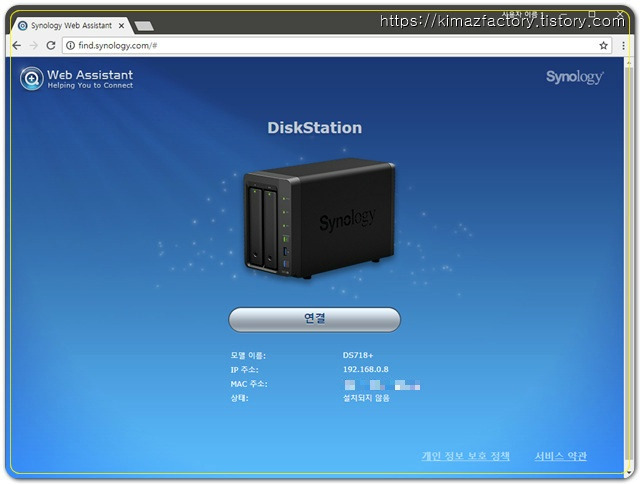Open the Chrome three-dot menu
The image size is (640, 484).
(623, 46)
